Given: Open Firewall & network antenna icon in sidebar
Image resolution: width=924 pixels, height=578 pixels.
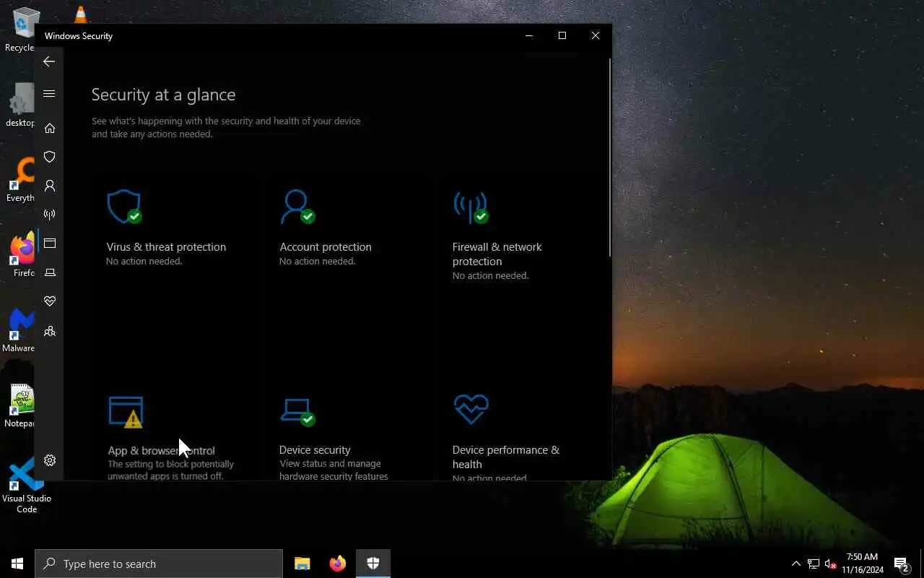Looking at the screenshot, I should pyautogui.click(x=50, y=215).
